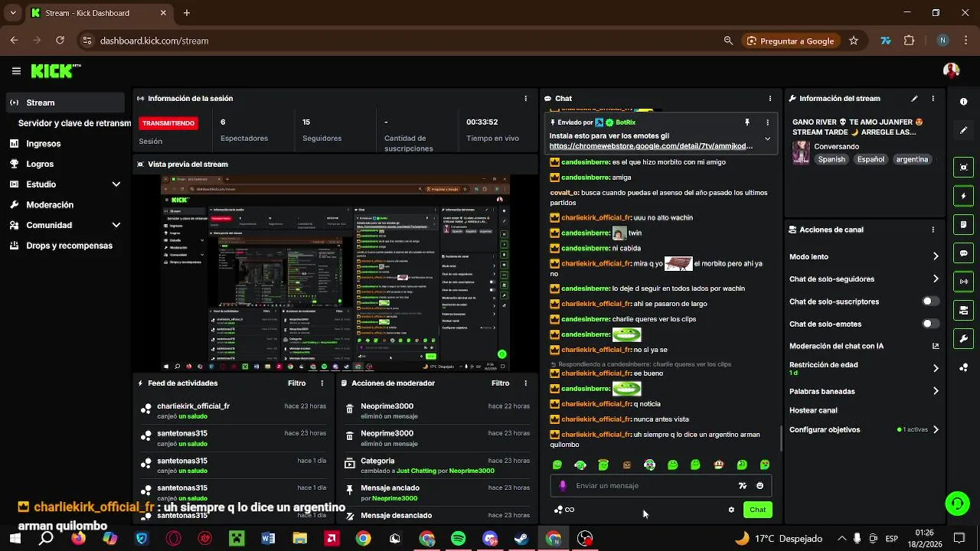
Task: Click the purple microphone icon in message box
Action: [563, 486]
